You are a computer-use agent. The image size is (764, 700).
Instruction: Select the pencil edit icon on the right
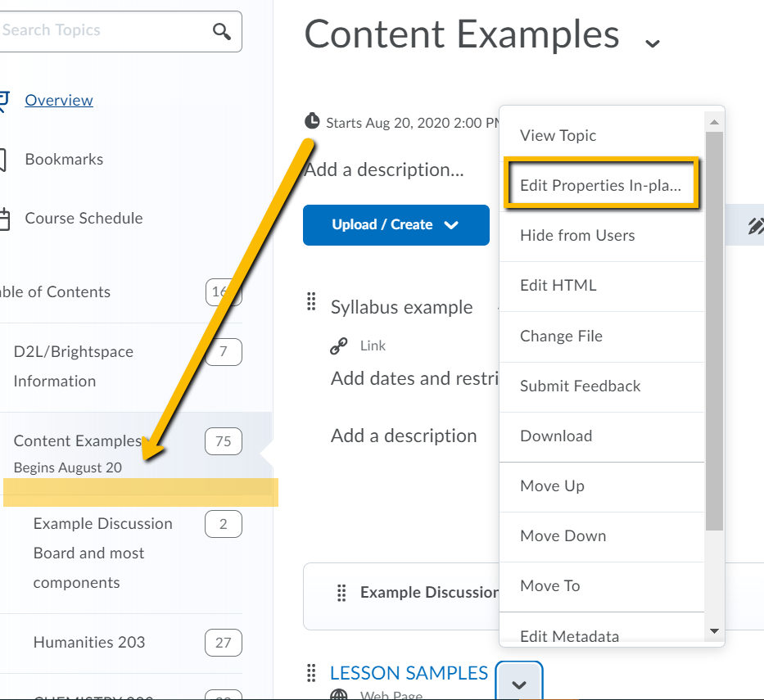coord(757,224)
